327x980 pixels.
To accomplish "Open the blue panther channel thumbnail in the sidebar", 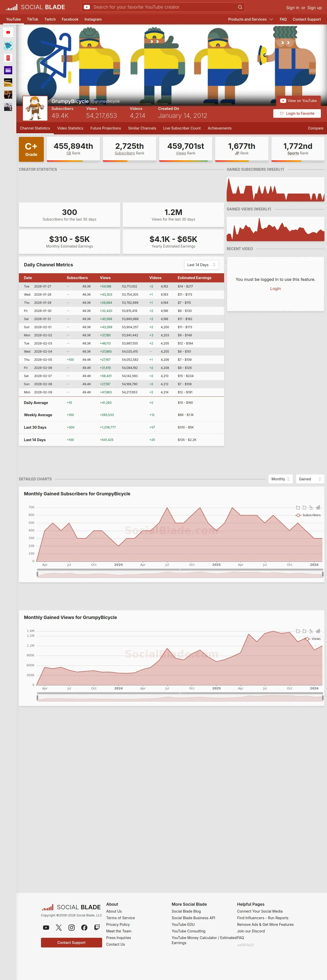I will pos(8,46).
